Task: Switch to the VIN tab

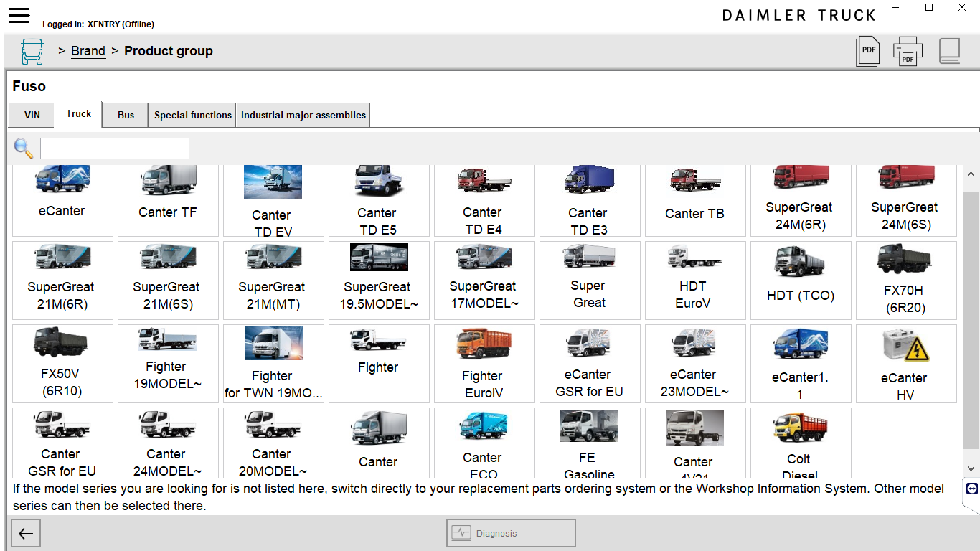Action: [32, 115]
